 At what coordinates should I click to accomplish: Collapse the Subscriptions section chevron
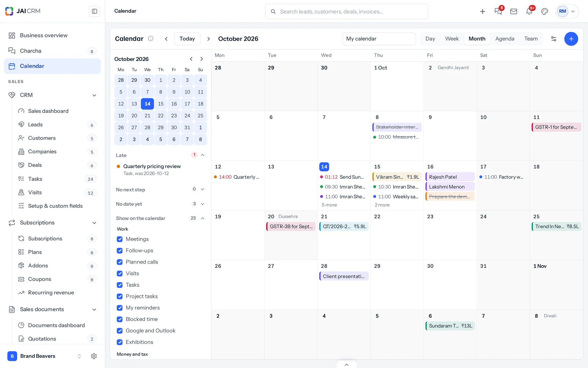tap(94, 223)
